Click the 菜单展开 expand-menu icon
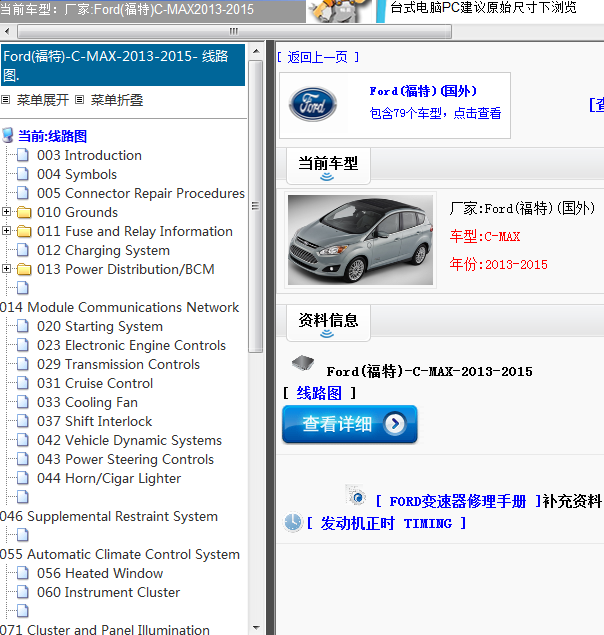Image resolution: width=604 pixels, height=635 pixels. (6, 100)
